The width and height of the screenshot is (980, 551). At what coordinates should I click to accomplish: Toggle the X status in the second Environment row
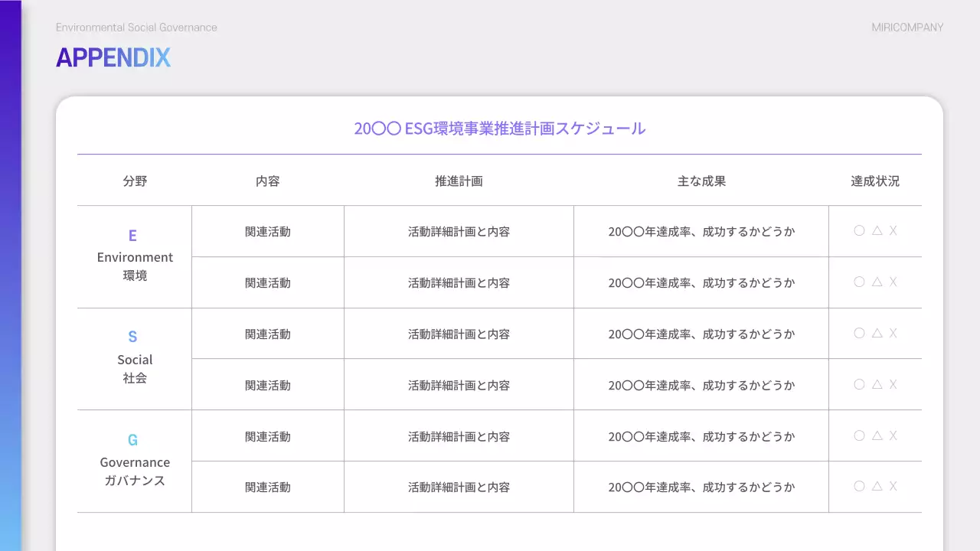click(893, 282)
